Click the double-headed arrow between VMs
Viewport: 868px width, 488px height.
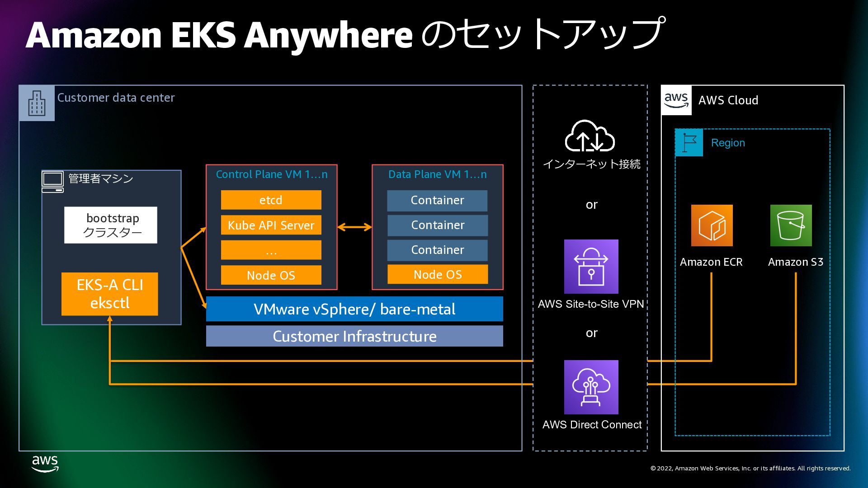(354, 227)
